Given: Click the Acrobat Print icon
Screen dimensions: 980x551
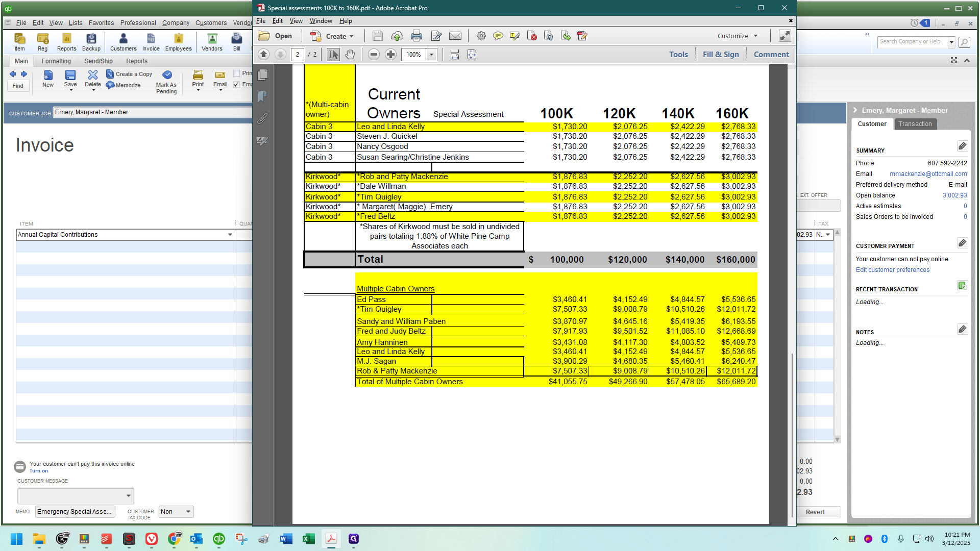Looking at the screenshot, I should (416, 36).
